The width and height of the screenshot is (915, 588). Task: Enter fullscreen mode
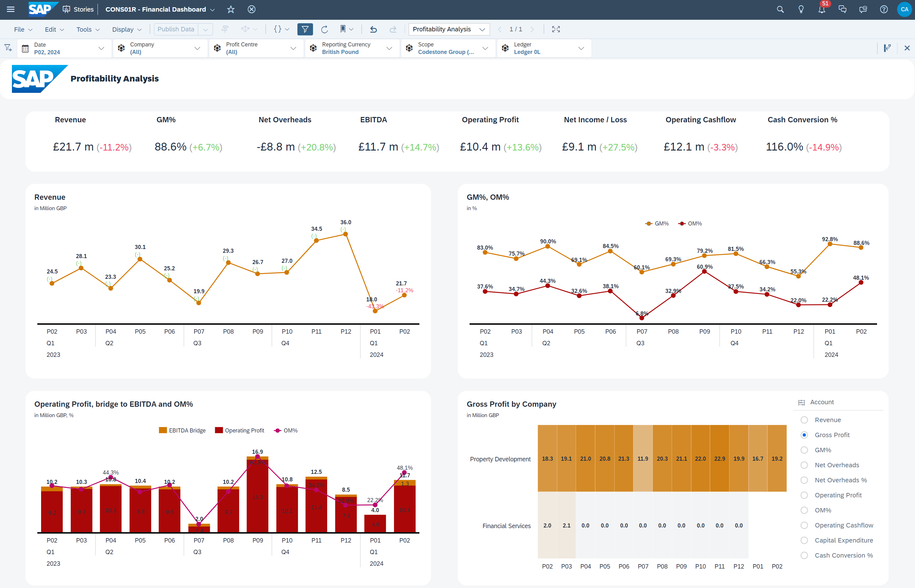click(x=556, y=29)
